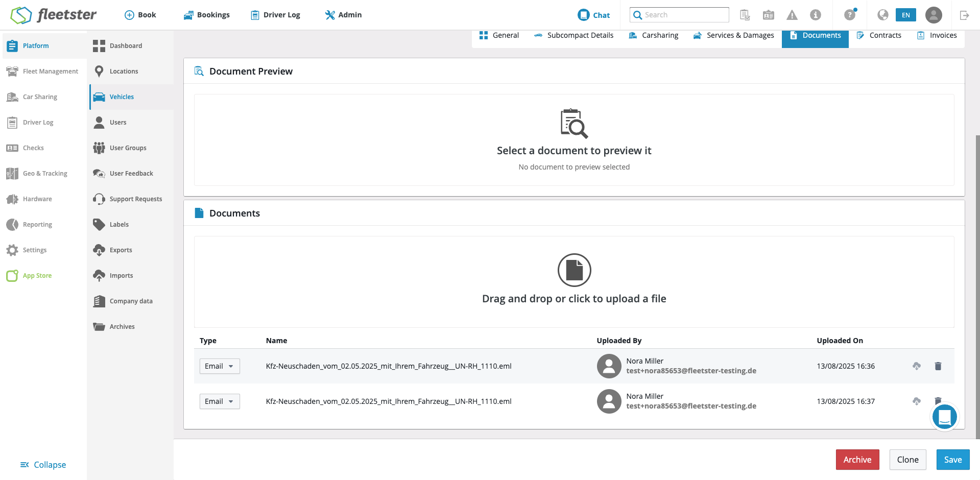
Task: Open Imports in the sidebar
Action: (x=131, y=276)
